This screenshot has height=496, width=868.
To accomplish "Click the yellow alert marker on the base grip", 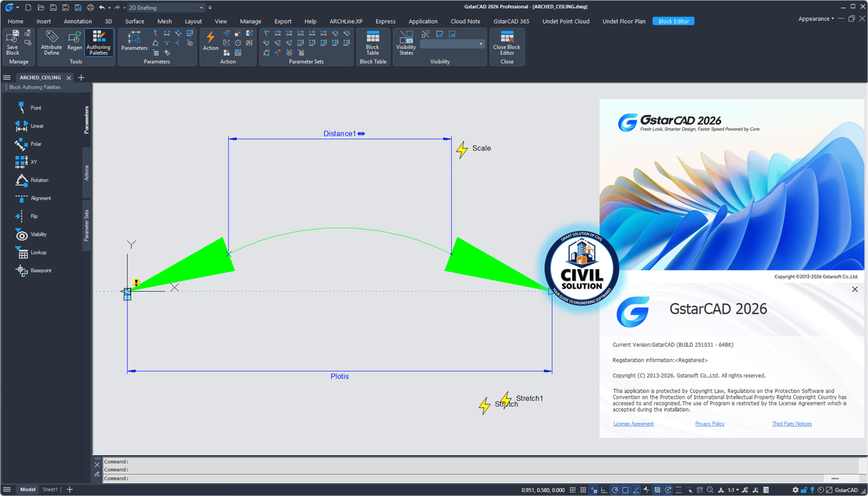I will pyautogui.click(x=136, y=283).
